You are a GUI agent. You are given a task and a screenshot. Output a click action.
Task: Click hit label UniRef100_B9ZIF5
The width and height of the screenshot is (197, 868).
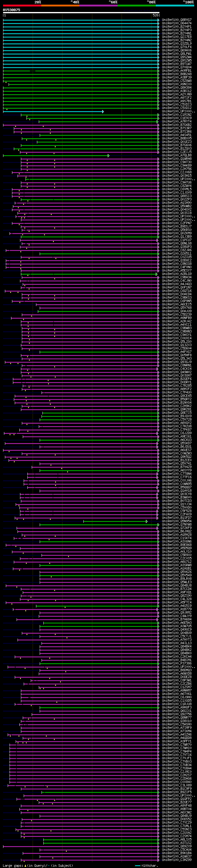point(177,792)
